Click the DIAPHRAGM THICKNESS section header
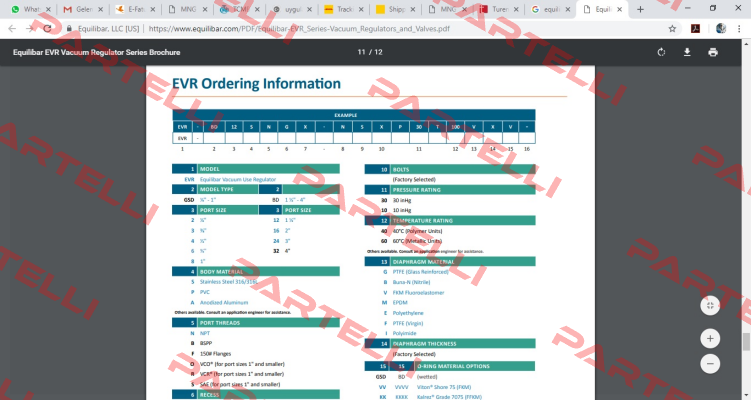Viewport: 751px width, 400px height. coord(450,343)
